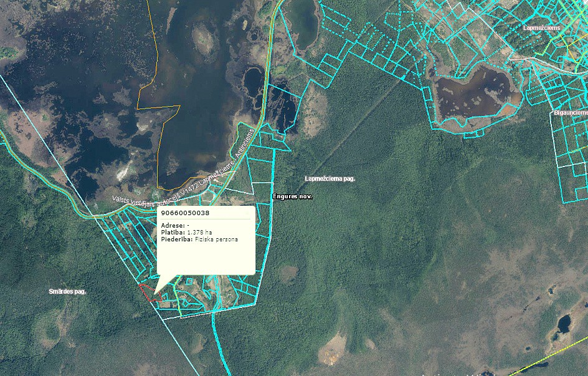
Task: Click the Smārdes pag. map label
Action: pos(67,291)
